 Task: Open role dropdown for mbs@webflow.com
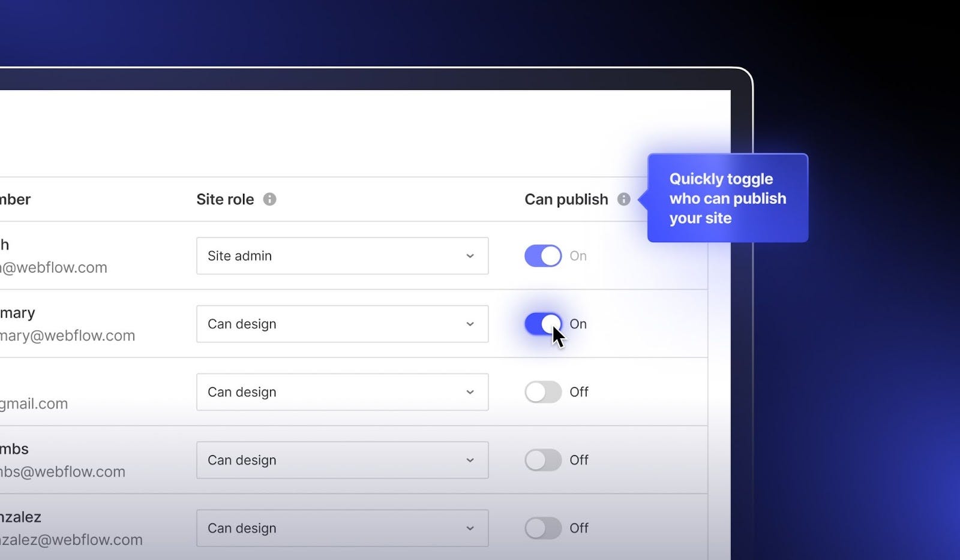[x=343, y=460]
